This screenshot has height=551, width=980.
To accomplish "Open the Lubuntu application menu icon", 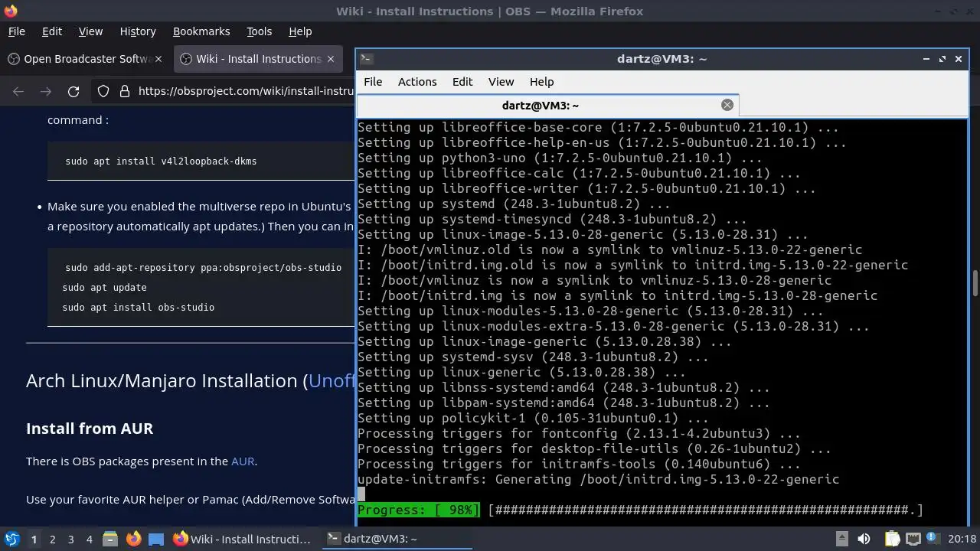I will click(11, 539).
